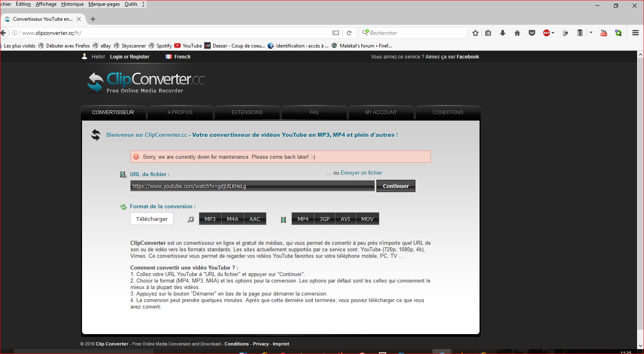The width and height of the screenshot is (644, 354).
Task: Click the Envoyer un fichier link
Action: tap(361, 173)
